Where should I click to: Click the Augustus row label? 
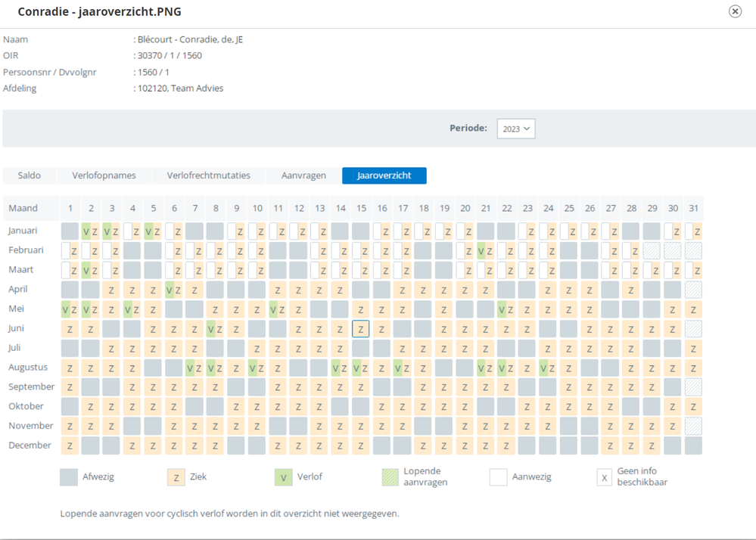28,367
